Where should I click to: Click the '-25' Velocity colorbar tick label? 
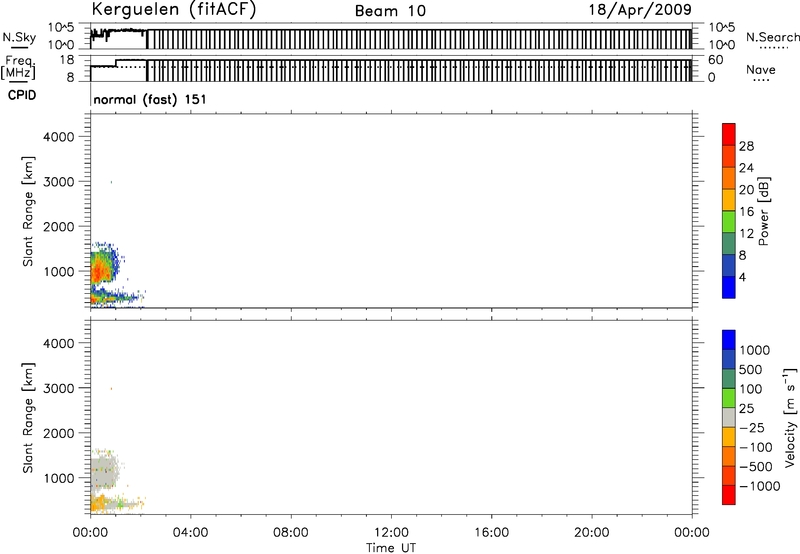752,428
